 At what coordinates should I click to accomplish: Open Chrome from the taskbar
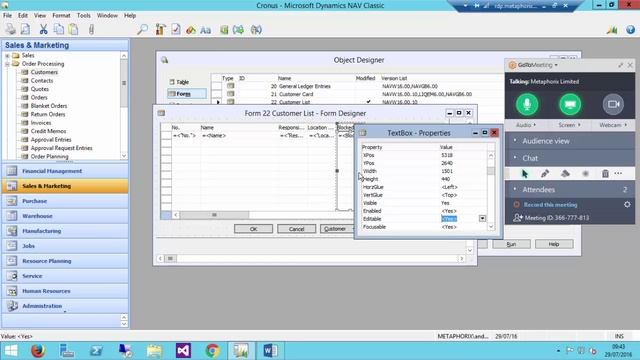[x=212, y=351]
